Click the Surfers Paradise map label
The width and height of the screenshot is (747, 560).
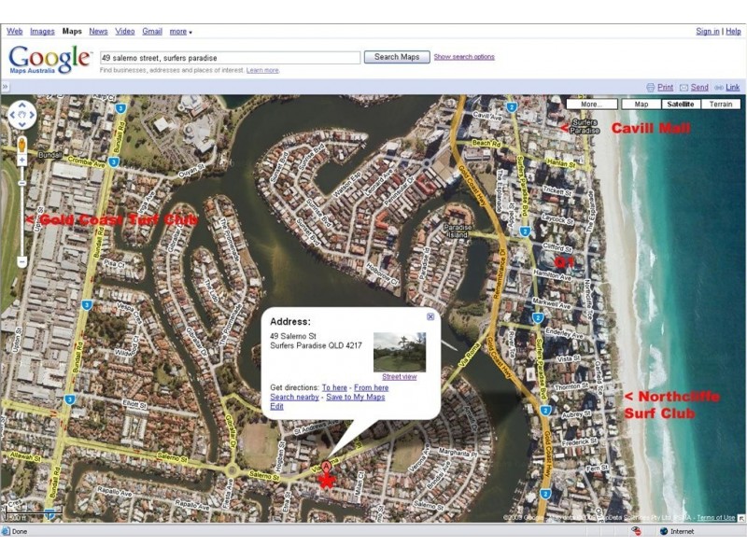585,126
